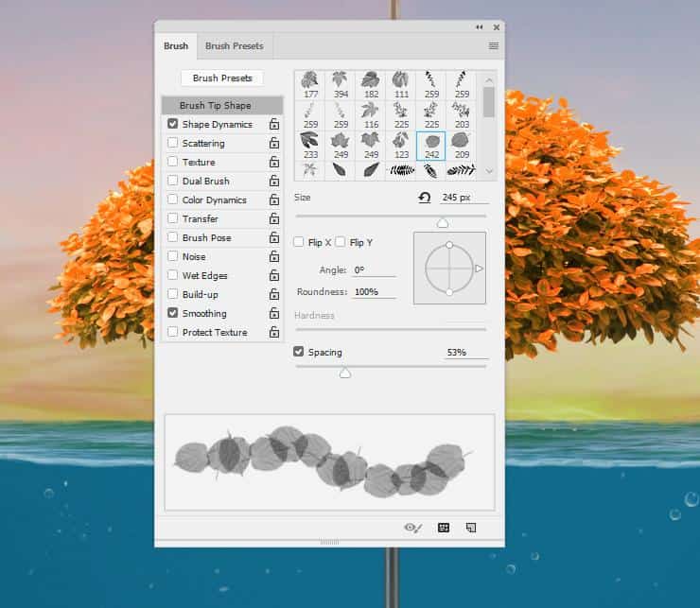The width and height of the screenshot is (700, 608).
Task: Toggle lock icon for Scattering
Action: pyautogui.click(x=274, y=143)
